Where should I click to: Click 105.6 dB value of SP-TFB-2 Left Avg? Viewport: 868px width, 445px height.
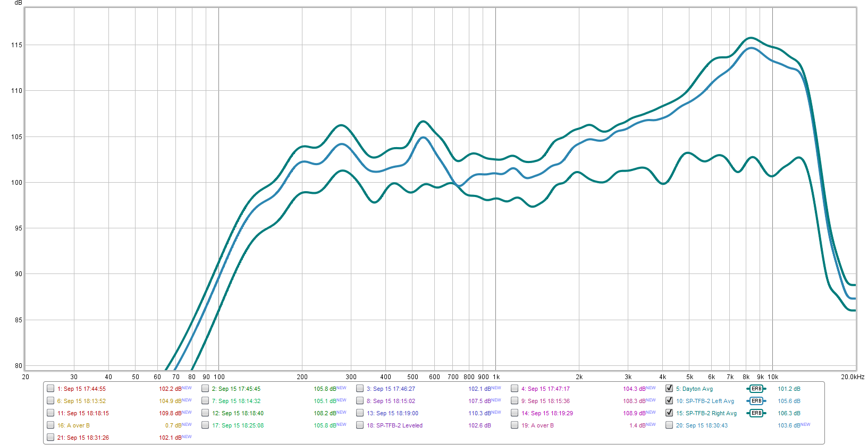[x=789, y=401]
